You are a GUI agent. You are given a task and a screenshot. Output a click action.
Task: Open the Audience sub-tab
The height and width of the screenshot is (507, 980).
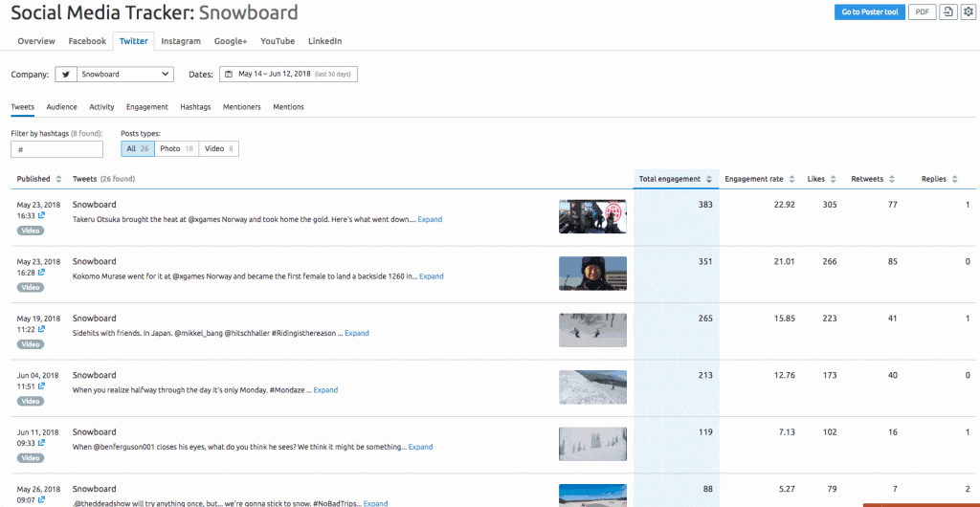(x=62, y=107)
